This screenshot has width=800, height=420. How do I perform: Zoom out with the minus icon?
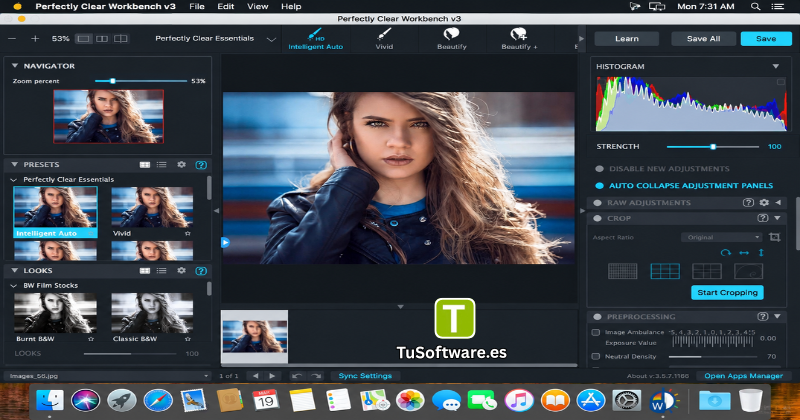point(12,39)
